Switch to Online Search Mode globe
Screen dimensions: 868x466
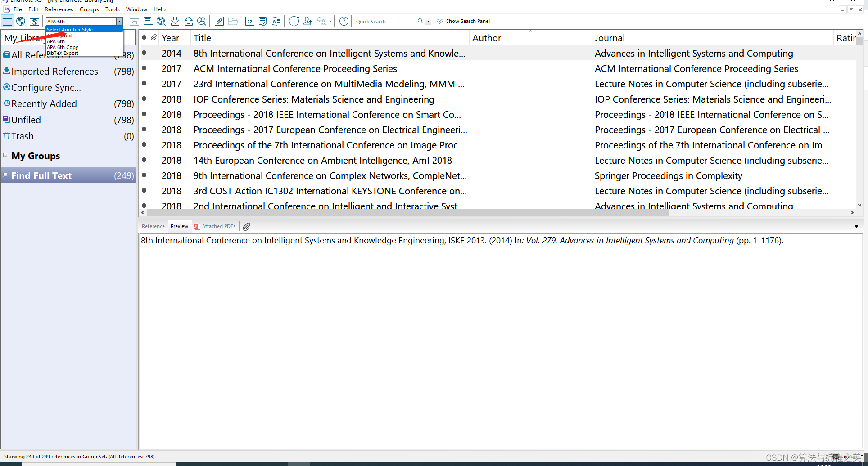click(x=21, y=21)
